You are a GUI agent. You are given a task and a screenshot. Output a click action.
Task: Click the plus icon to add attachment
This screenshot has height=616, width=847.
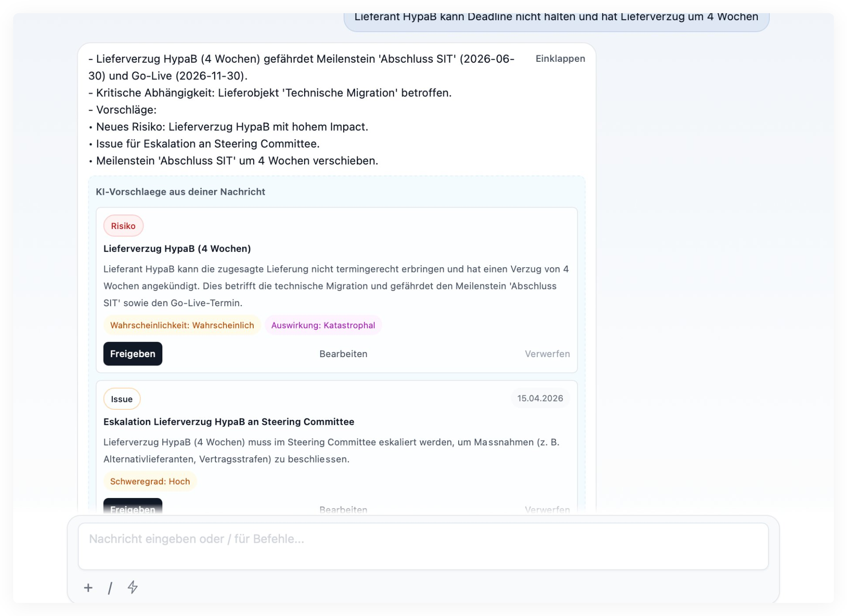tap(88, 588)
